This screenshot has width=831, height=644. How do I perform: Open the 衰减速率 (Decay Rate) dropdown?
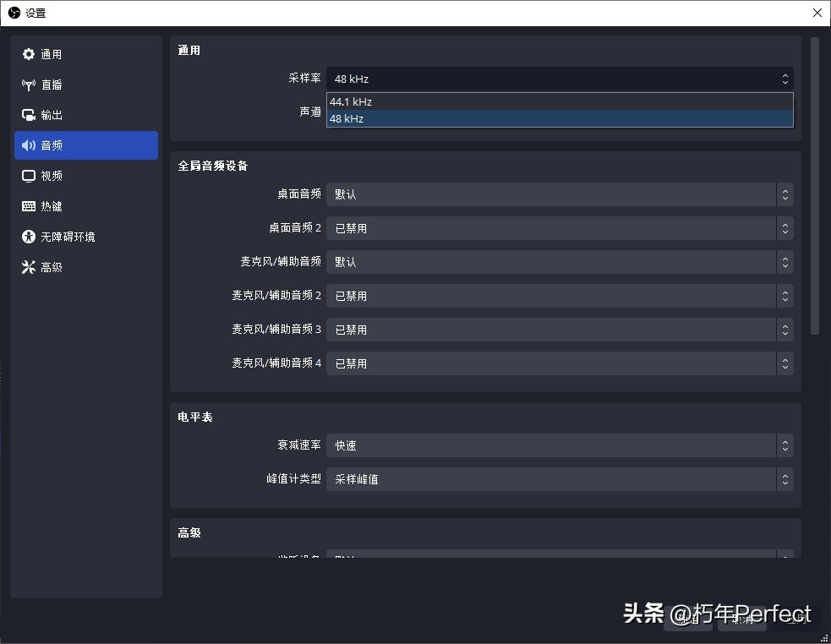pos(558,445)
